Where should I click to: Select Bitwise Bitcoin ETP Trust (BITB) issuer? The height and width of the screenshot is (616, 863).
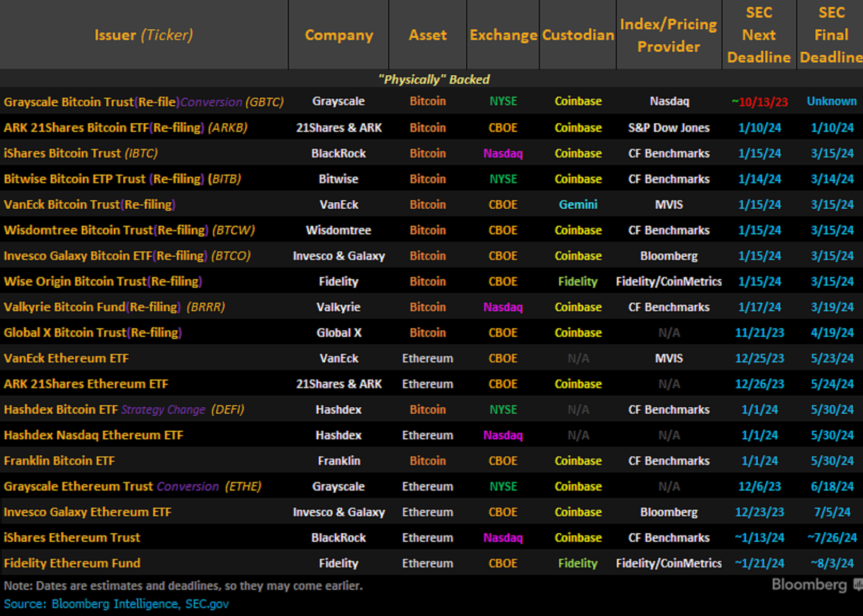coord(122,179)
